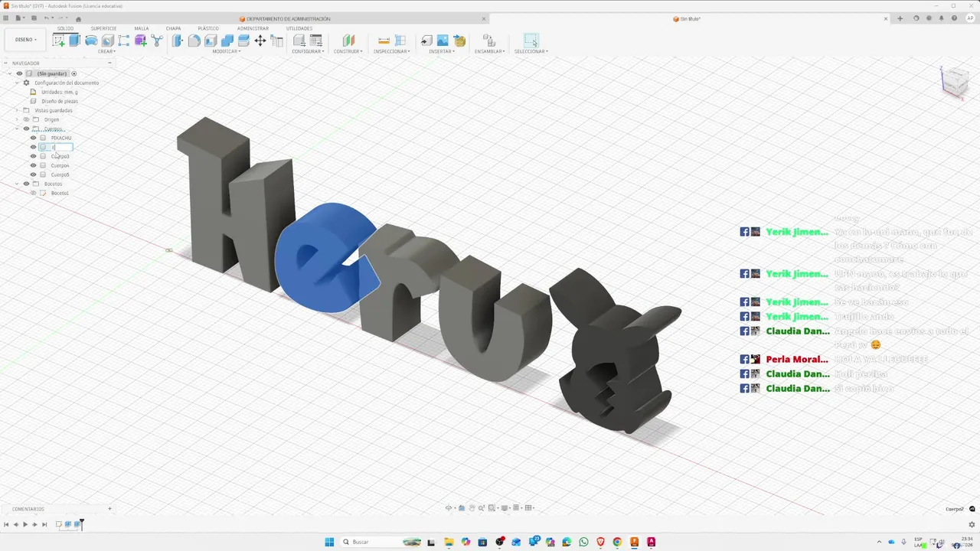Click the Windows Start button
This screenshot has height=551, width=980.
tap(329, 542)
